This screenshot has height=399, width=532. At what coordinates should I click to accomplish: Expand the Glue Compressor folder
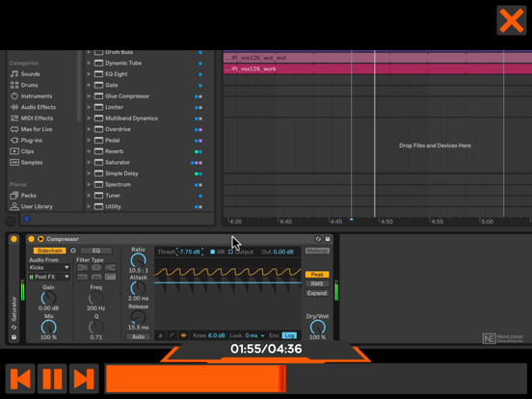pyautogui.click(x=89, y=96)
